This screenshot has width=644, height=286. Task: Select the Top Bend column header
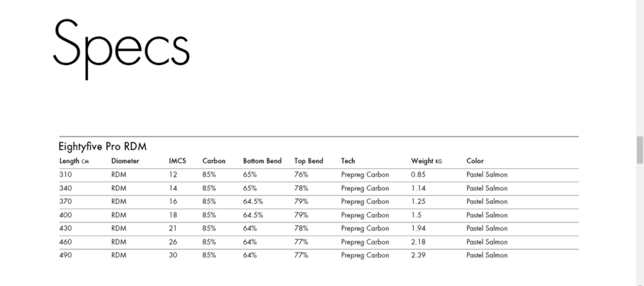tap(309, 161)
